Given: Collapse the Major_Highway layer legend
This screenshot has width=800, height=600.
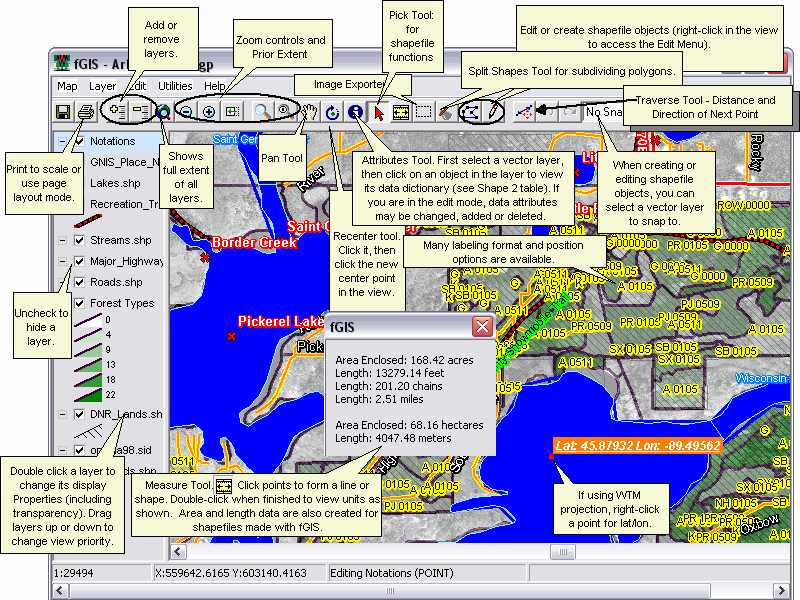Looking at the screenshot, I should 62,261.
